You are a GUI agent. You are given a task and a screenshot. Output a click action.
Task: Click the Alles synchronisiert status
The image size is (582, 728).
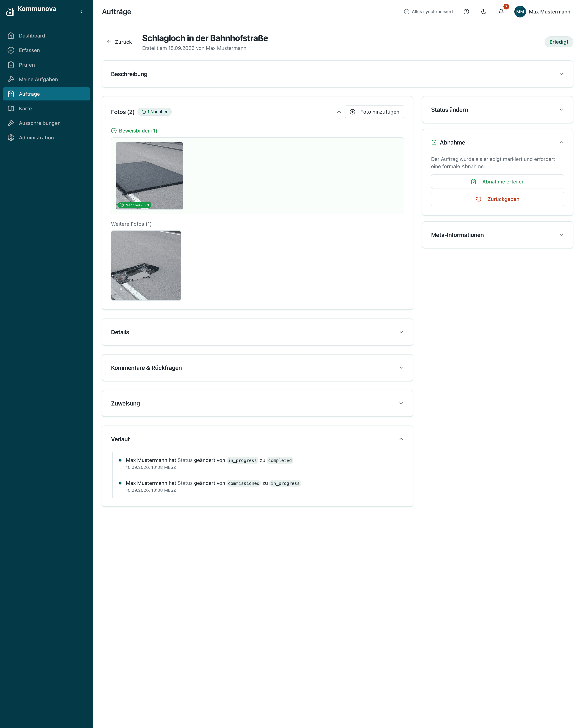pos(428,11)
